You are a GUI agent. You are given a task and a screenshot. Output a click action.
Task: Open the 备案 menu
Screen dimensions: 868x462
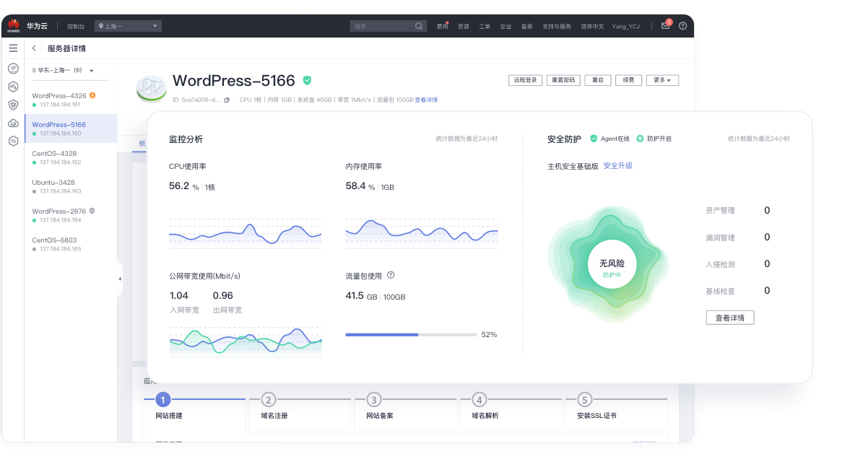[526, 26]
